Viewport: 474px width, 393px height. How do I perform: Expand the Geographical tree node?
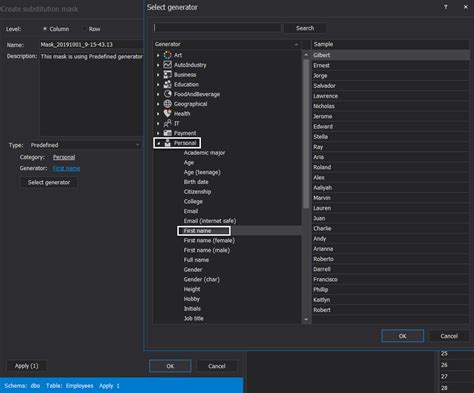(158, 104)
